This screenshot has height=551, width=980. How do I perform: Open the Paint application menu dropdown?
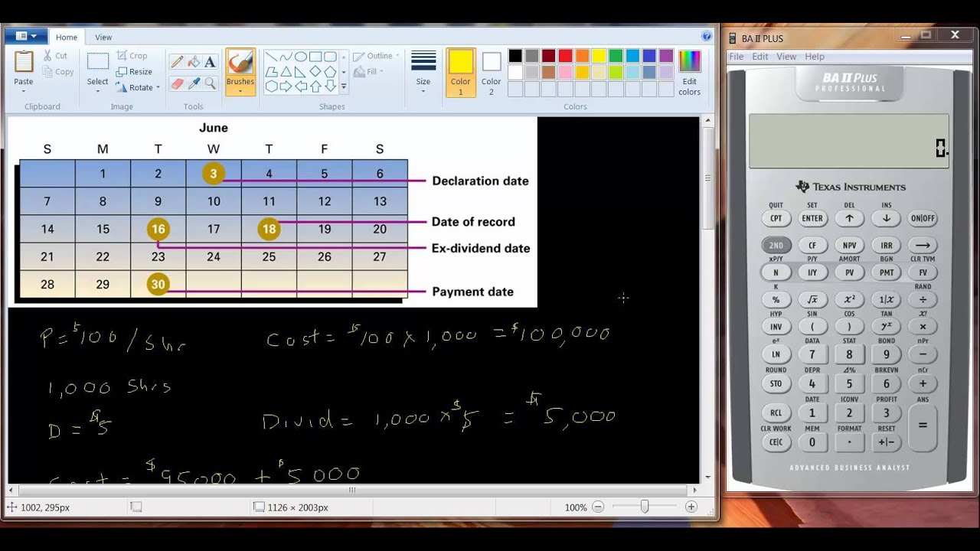click(26, 36)
